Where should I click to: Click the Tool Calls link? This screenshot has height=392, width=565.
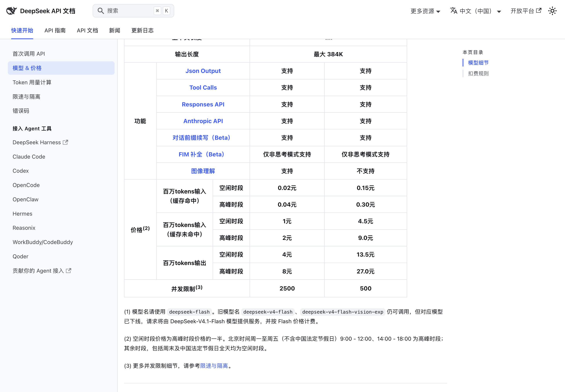[203, 88]
